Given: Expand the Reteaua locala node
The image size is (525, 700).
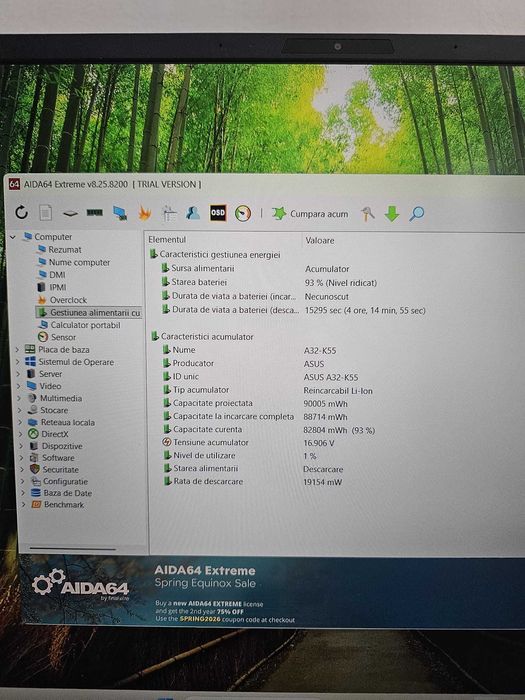Looking at the screenshot, I should (20, 422).
